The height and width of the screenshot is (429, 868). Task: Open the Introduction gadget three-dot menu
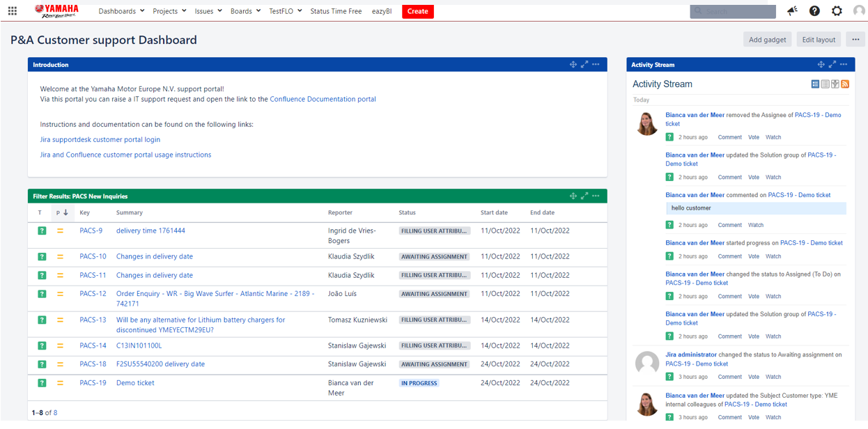[x=596, y=64]
